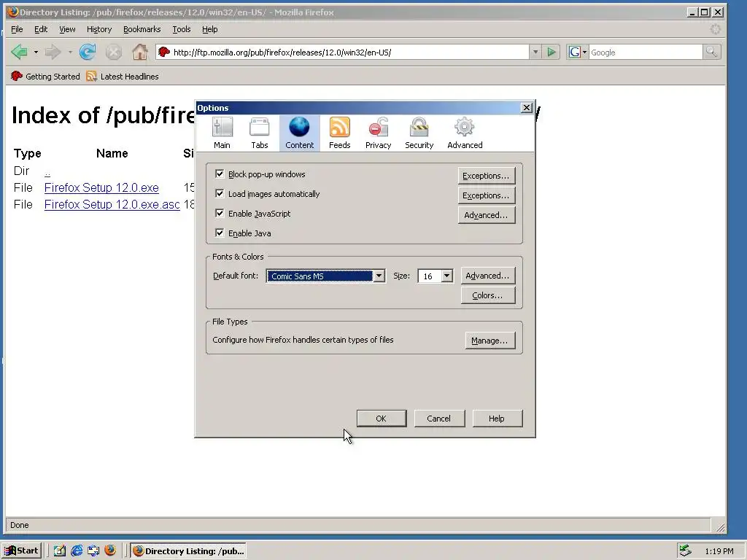Screen dimensions: 747x560
Task: Open the File menu
Action: pos(17,29)
